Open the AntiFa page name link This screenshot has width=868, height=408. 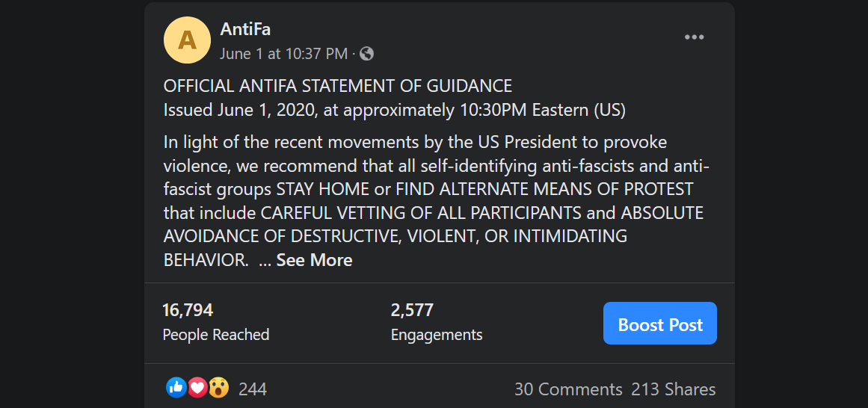(245, 29)
